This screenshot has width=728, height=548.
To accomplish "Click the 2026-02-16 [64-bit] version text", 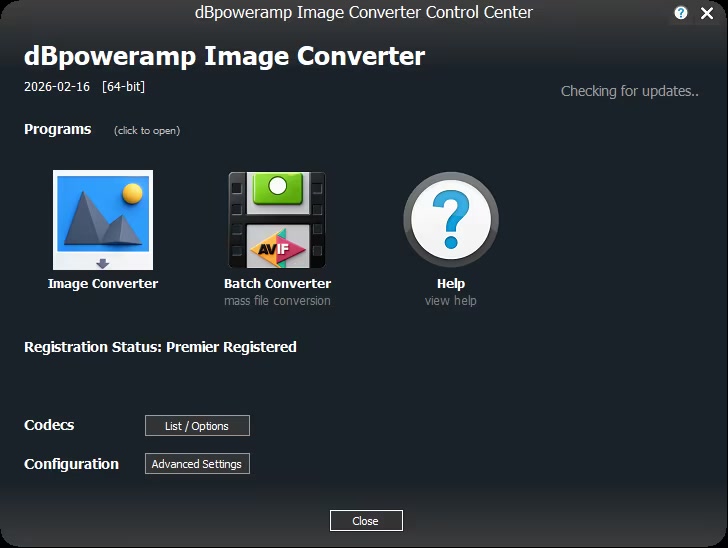I will pyautogui.click(x=85, y=87).
